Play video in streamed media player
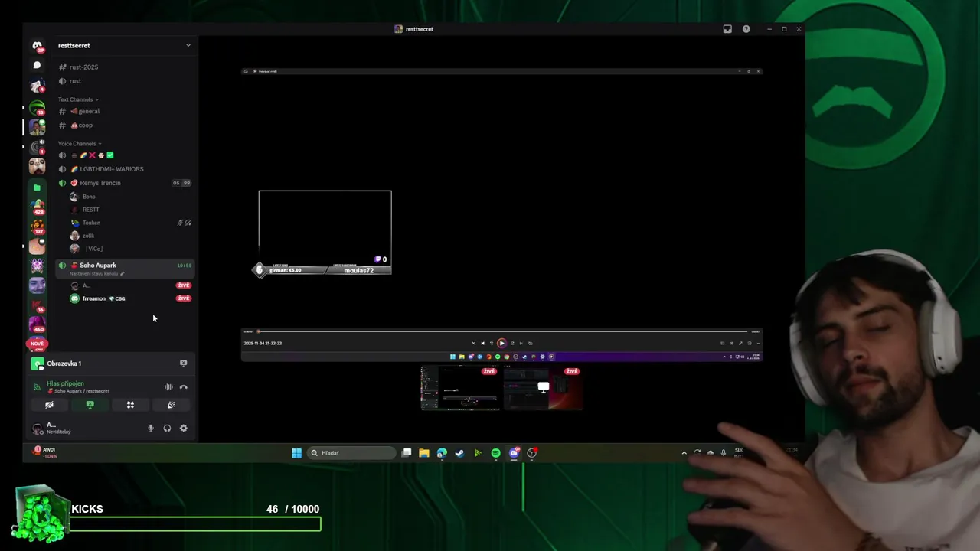The height and width of the screenshot is (551, 980). pyautogui.click(x=501, y=343)
